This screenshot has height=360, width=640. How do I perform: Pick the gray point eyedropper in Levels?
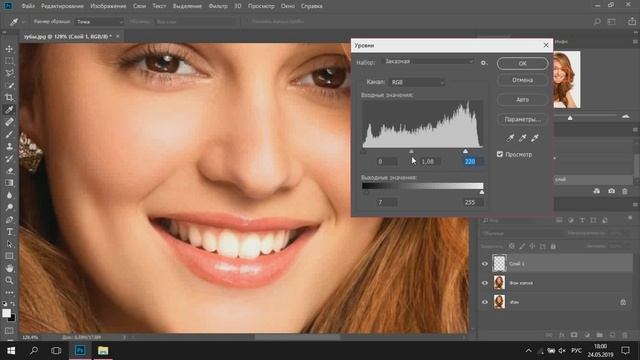coord(522,138)
